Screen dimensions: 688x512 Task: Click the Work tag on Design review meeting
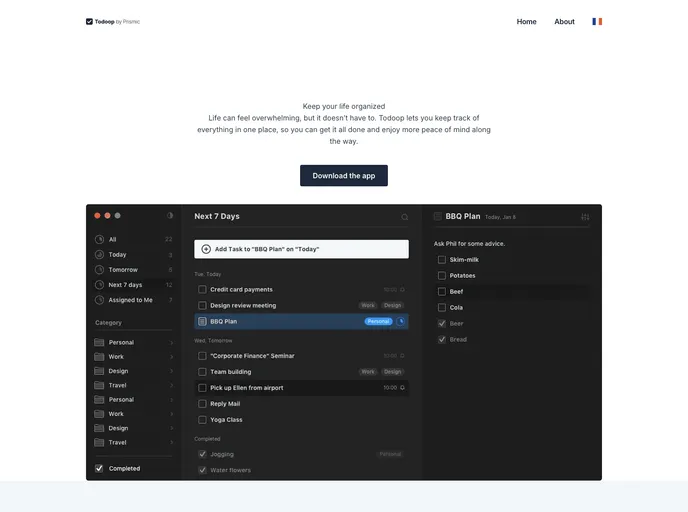pyautogui.click(x=368, y=305)
